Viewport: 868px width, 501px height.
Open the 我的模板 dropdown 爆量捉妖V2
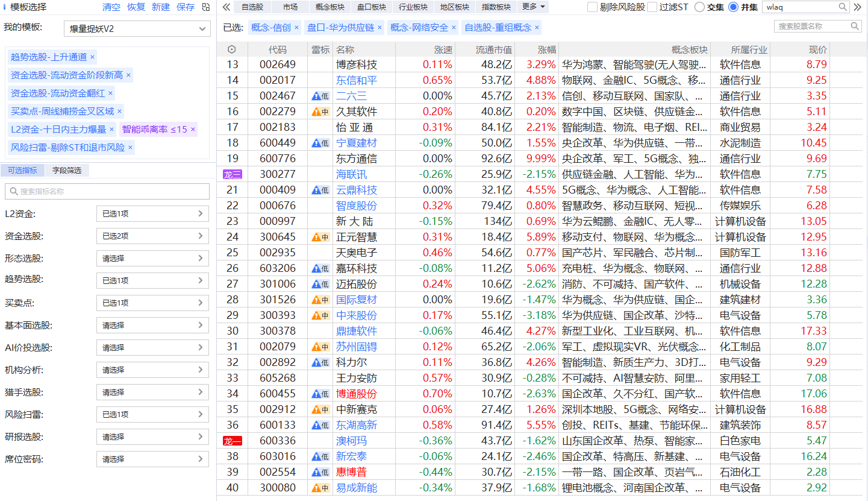tap(137, 29)
